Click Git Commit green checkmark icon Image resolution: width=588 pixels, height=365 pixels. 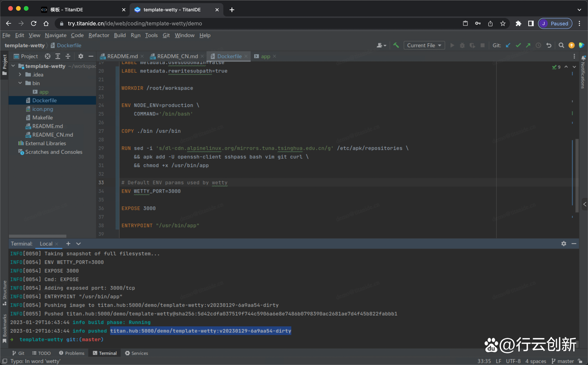(518, 45)
